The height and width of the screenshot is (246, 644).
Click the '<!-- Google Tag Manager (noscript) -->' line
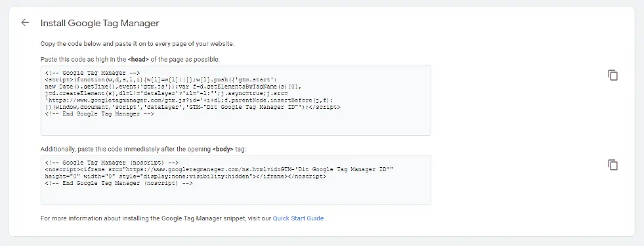[112, 163]
